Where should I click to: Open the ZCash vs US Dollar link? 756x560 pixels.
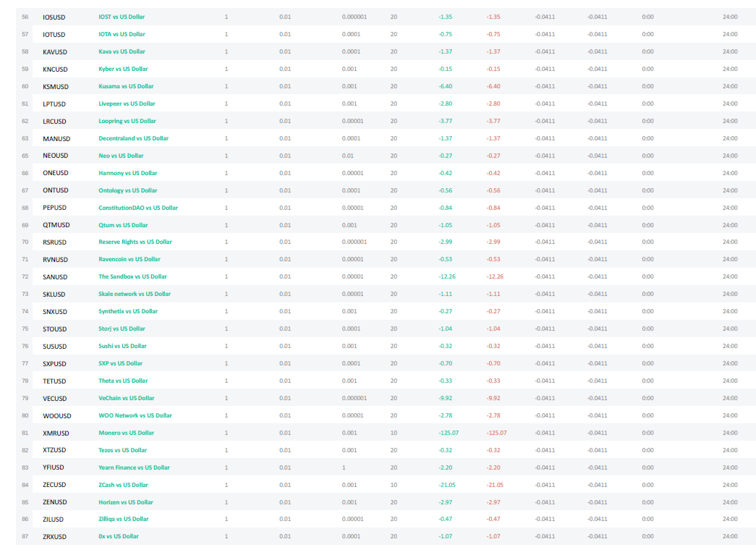coord(124,485)
